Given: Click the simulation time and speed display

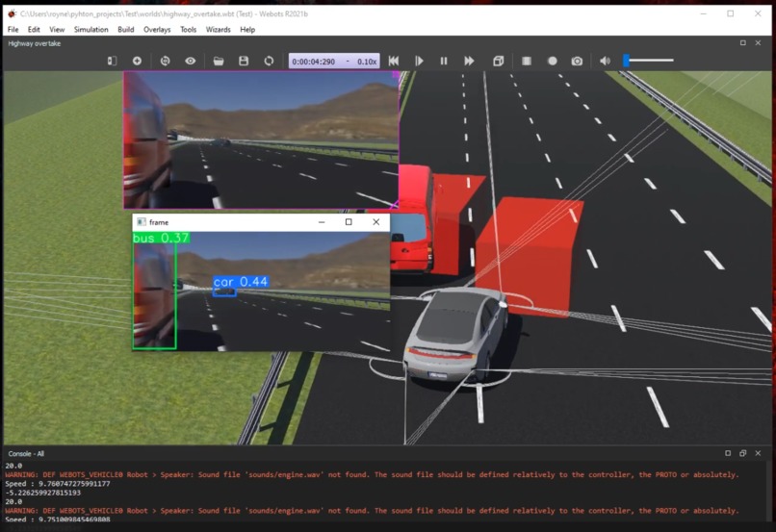Looking at the screenshot, I should click(x=334, y=62).
